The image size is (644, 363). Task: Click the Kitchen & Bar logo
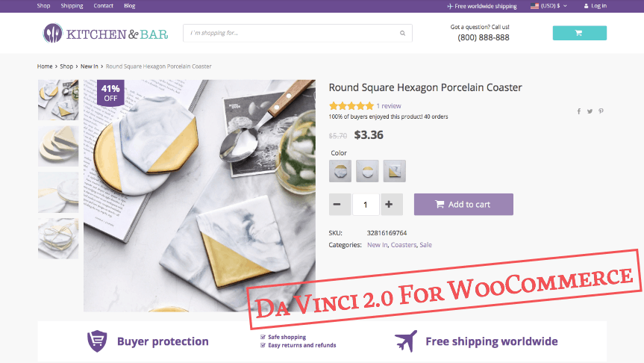click(105, 34)
